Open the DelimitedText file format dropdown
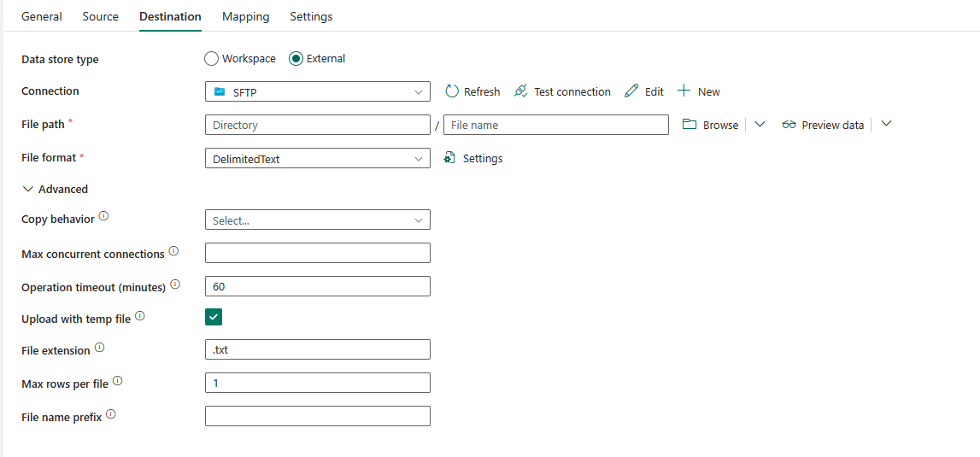The image size is (980, 457). point(317,158)
